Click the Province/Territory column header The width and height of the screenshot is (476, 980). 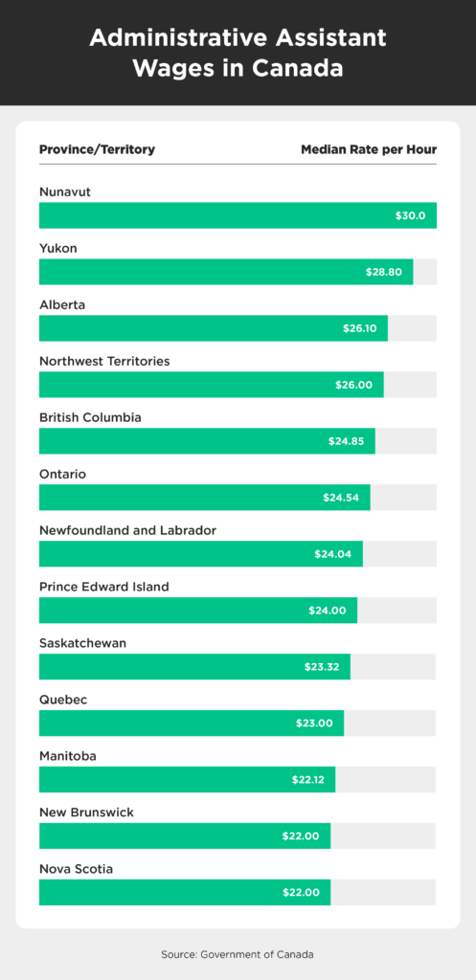coord(97,150)
